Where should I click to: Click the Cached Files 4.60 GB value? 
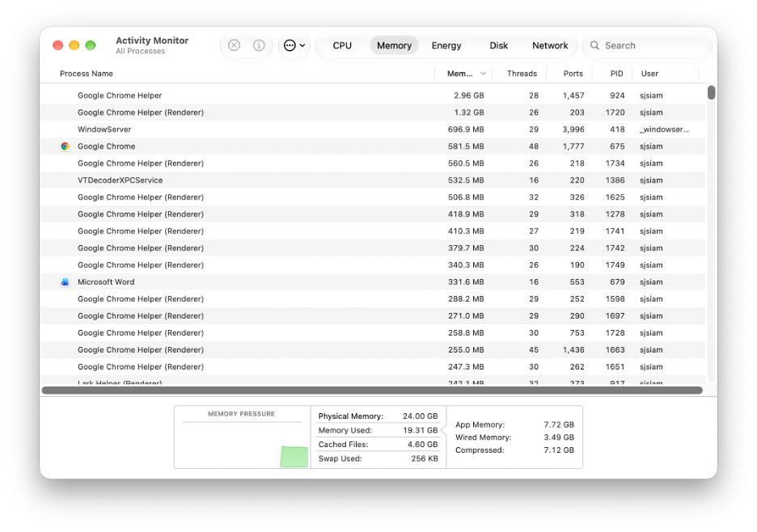point(422,444)
